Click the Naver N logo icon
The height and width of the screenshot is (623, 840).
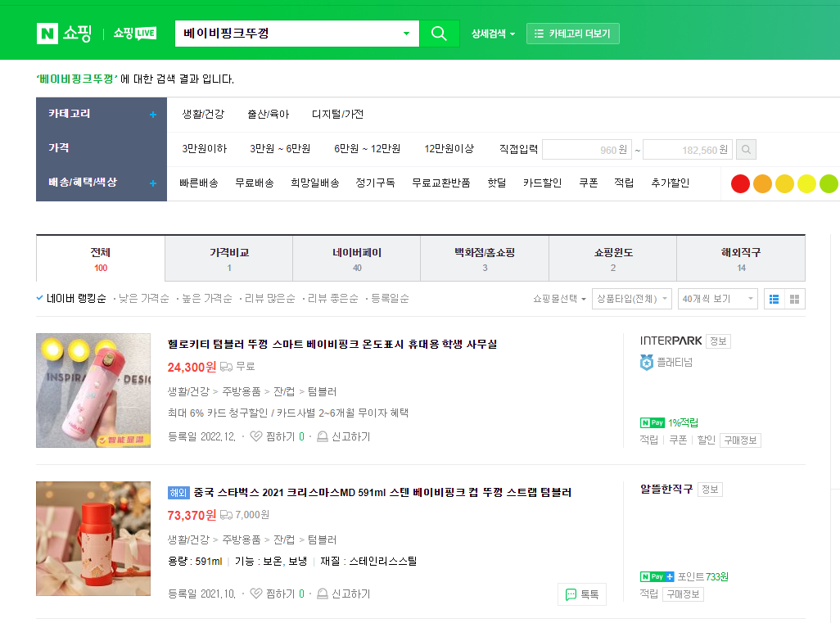(47, 34)
